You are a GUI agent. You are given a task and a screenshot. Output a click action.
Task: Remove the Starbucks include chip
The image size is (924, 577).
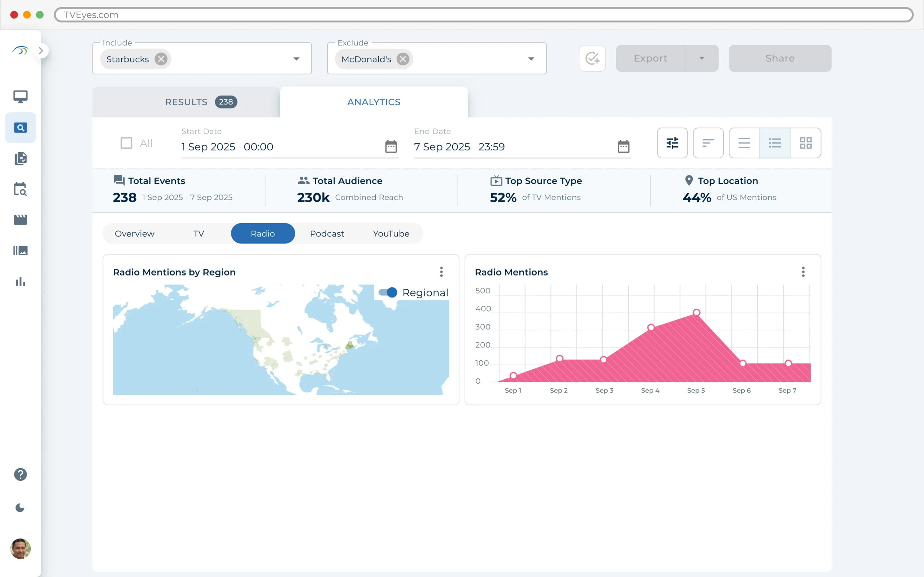161,59
